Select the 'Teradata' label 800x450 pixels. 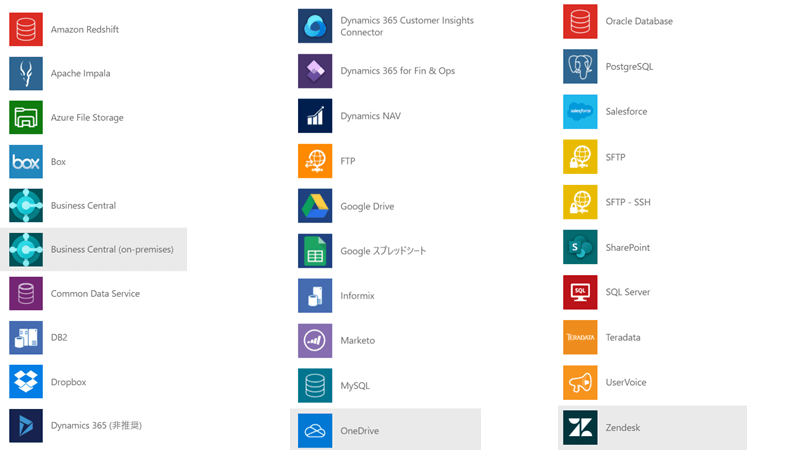point(623,337)
